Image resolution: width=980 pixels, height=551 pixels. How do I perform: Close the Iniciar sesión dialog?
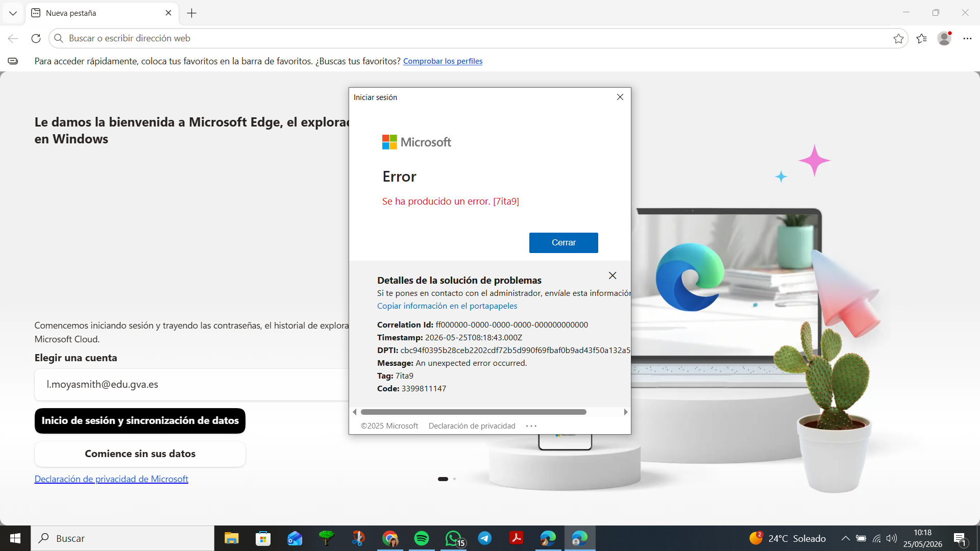(x=620, y=97)
